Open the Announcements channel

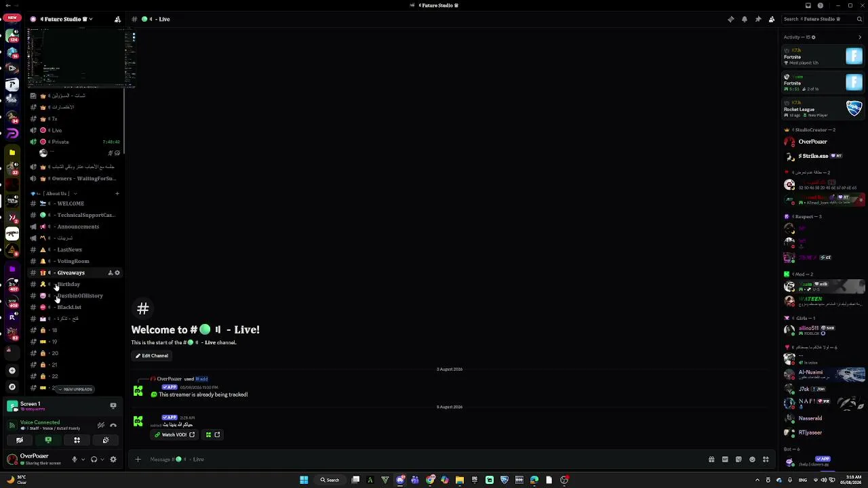click(75, 226)
